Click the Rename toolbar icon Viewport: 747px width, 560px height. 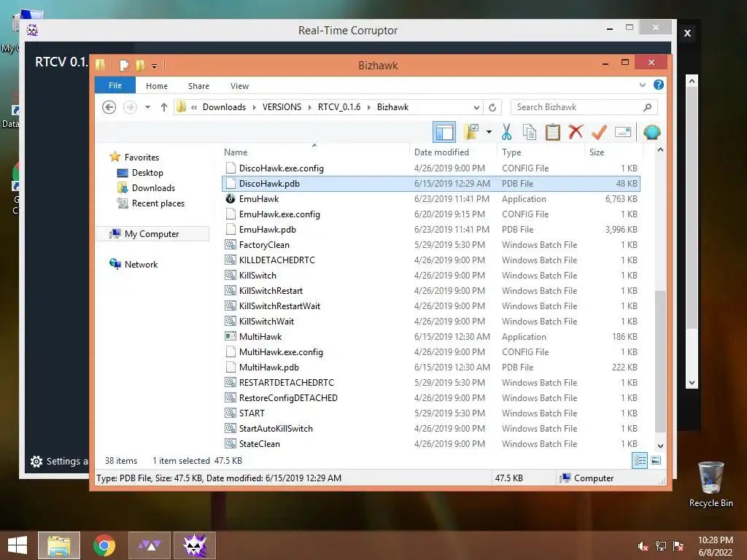click(x=623, y=132)
